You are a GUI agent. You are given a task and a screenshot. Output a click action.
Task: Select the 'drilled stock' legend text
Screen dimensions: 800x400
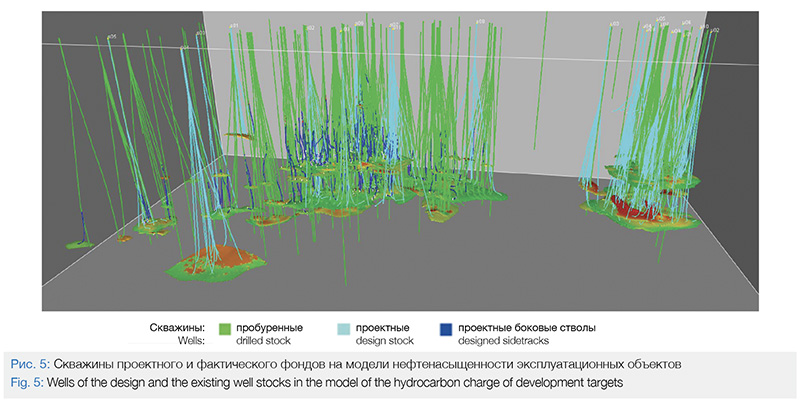point(266,339)
